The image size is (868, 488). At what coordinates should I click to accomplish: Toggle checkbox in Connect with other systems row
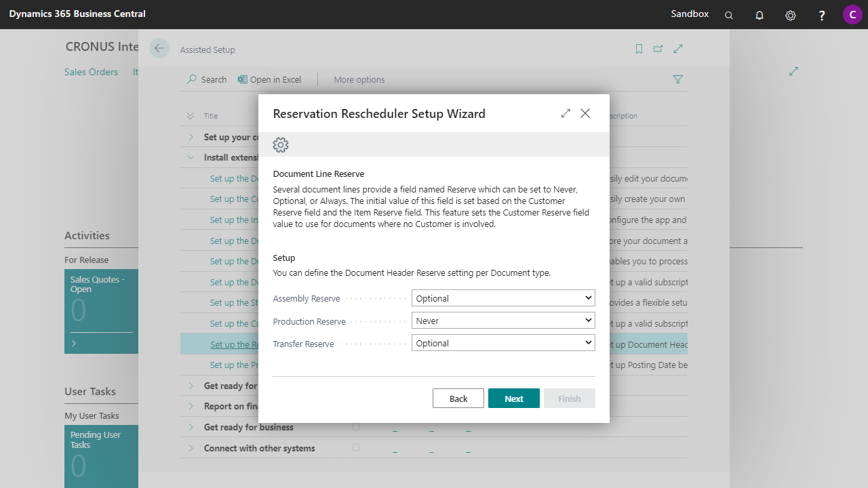point(356,448)
